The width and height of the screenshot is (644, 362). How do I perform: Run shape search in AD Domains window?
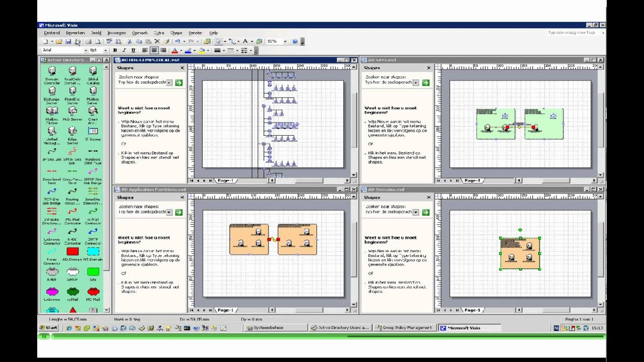(426, 212)
